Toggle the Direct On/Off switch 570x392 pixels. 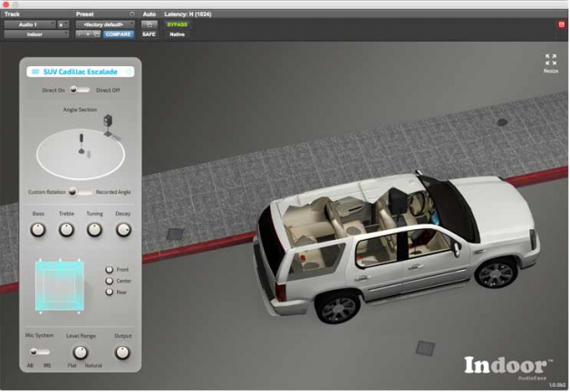coord(79,90)
